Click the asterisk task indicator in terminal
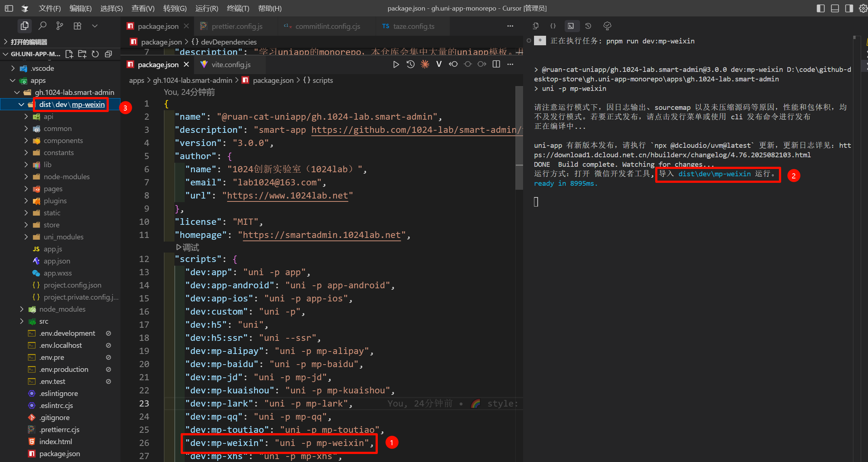Screen dimensions: 868x462 point(540,41)
